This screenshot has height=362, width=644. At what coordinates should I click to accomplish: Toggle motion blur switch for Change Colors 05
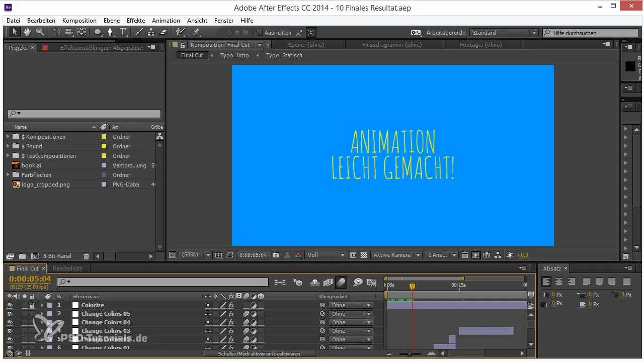[x=247, y=314]
